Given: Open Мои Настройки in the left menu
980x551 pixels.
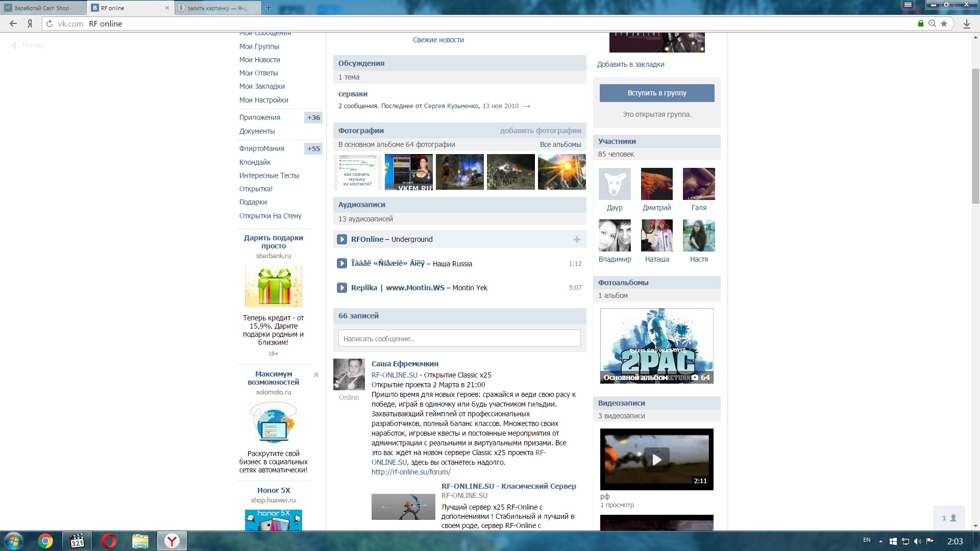Looking at the screenshot, I should (264, 100).
